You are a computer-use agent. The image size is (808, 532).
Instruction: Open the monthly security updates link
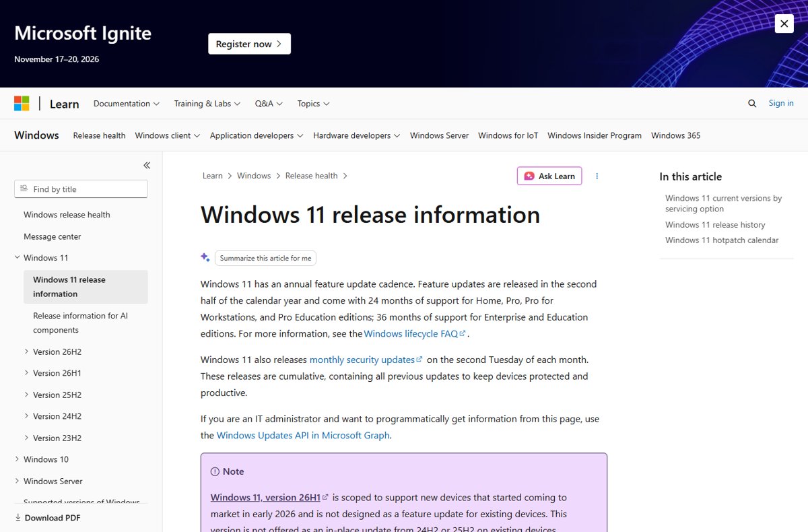pyautogui.click(x=366, y=360)
